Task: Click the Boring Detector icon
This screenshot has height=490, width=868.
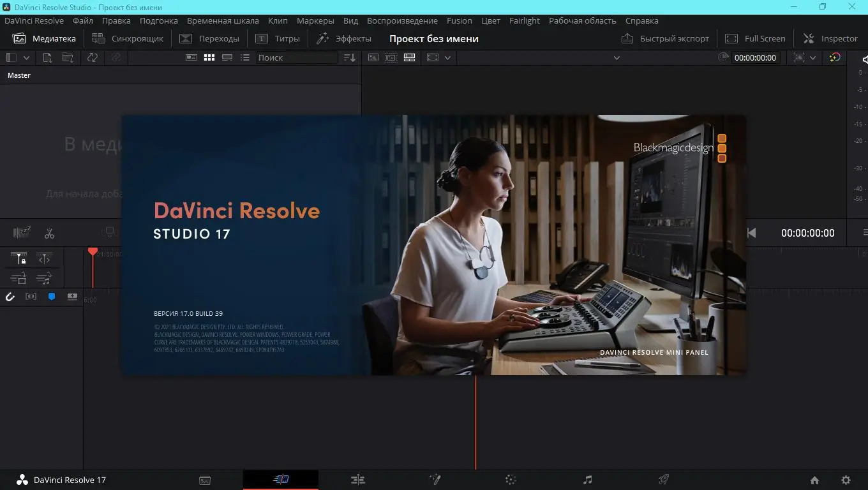Action: [x=22, y=234]
